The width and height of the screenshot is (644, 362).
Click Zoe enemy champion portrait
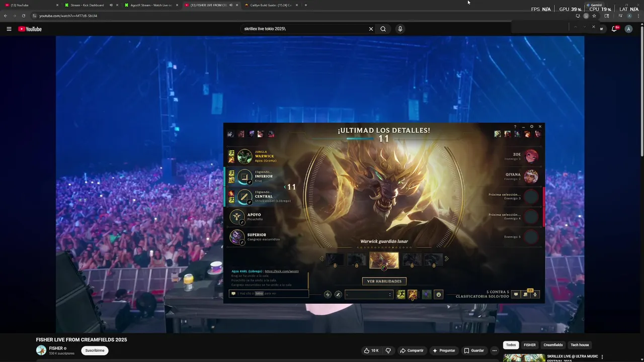coord(531,156)
